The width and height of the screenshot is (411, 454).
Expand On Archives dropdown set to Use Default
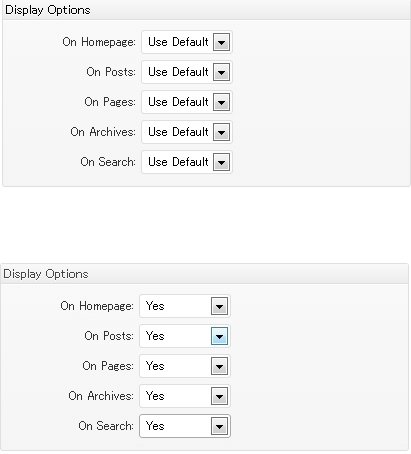click(187, 132)
